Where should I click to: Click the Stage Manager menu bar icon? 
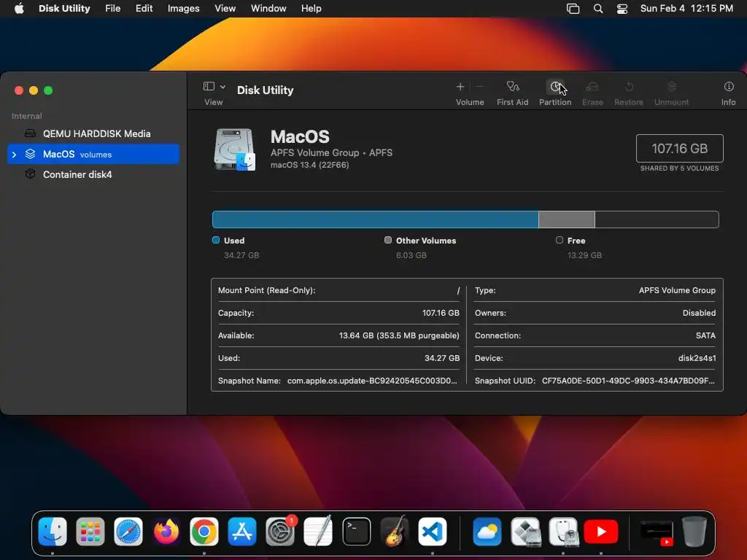[x=573, y=9]
